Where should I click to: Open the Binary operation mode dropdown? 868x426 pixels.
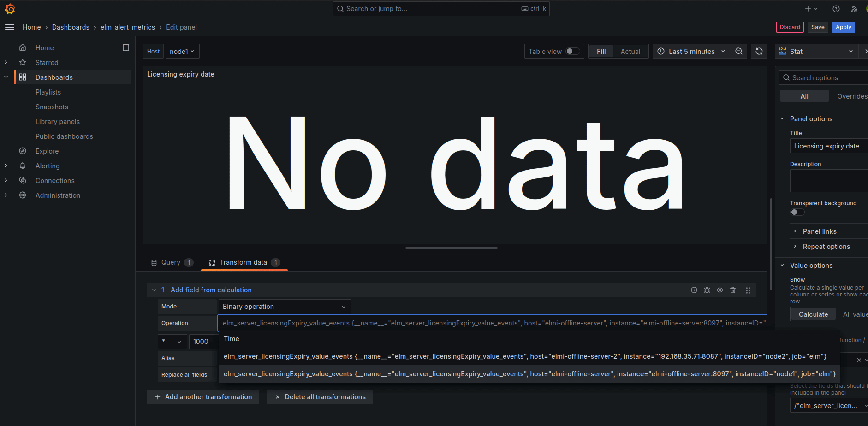tap(285, 307)
